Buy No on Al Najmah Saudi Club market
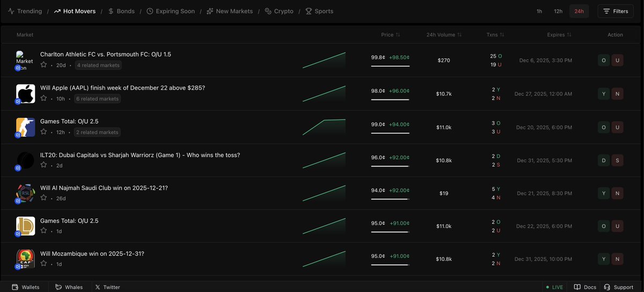644x292 pixels. pos(617,193)
